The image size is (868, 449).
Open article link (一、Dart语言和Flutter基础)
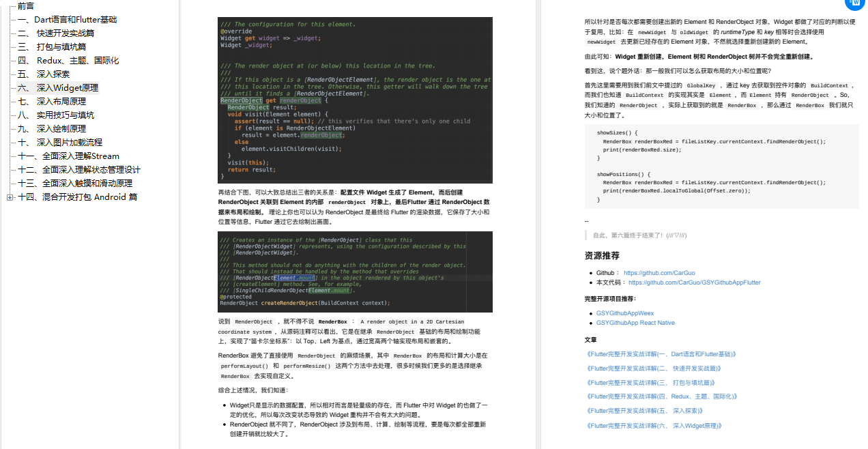661,354
